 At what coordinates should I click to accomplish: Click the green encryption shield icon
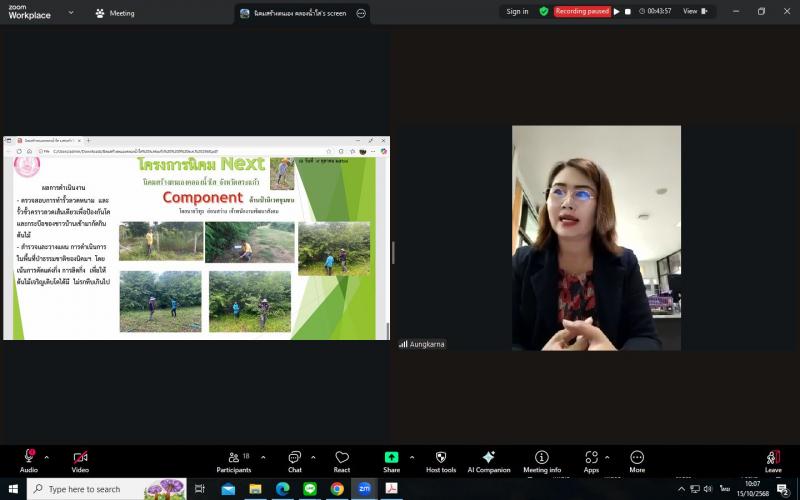544,11
